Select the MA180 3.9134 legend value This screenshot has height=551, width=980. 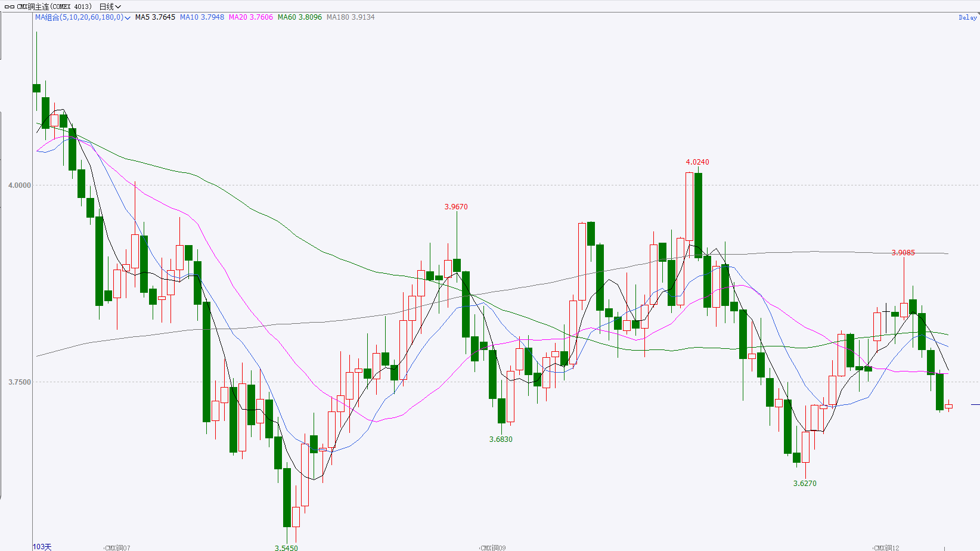pyautogui.click(x=351, y=17)
